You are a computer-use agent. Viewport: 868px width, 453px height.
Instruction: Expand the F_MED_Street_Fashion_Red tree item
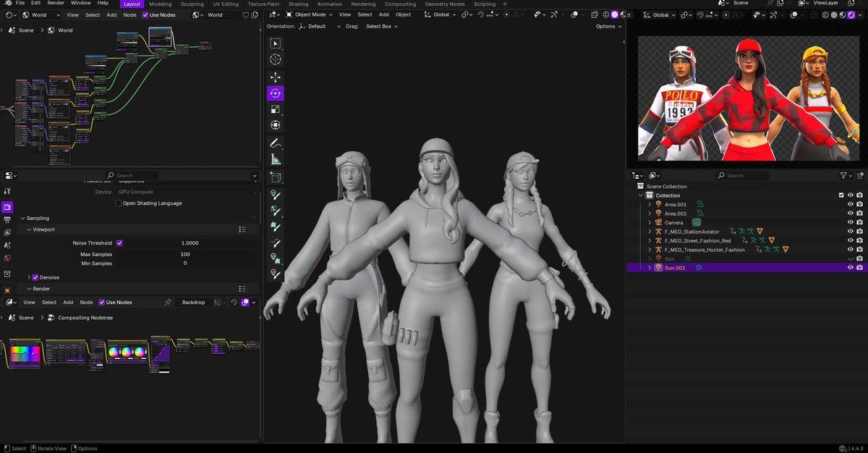(x=649, y=240)
